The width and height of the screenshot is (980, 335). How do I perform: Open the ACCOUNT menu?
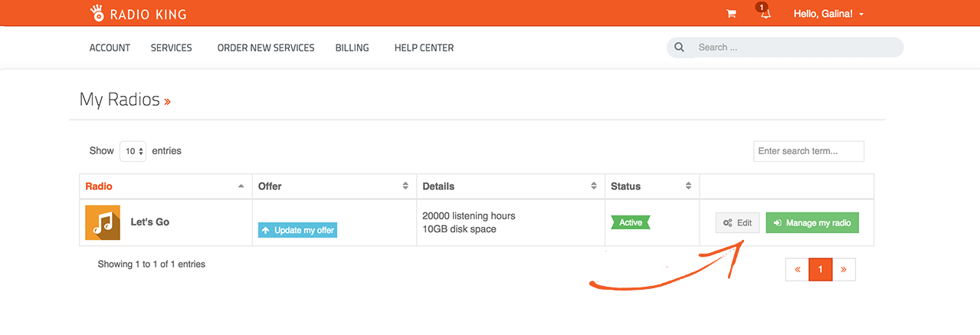[x=110, y=48]
